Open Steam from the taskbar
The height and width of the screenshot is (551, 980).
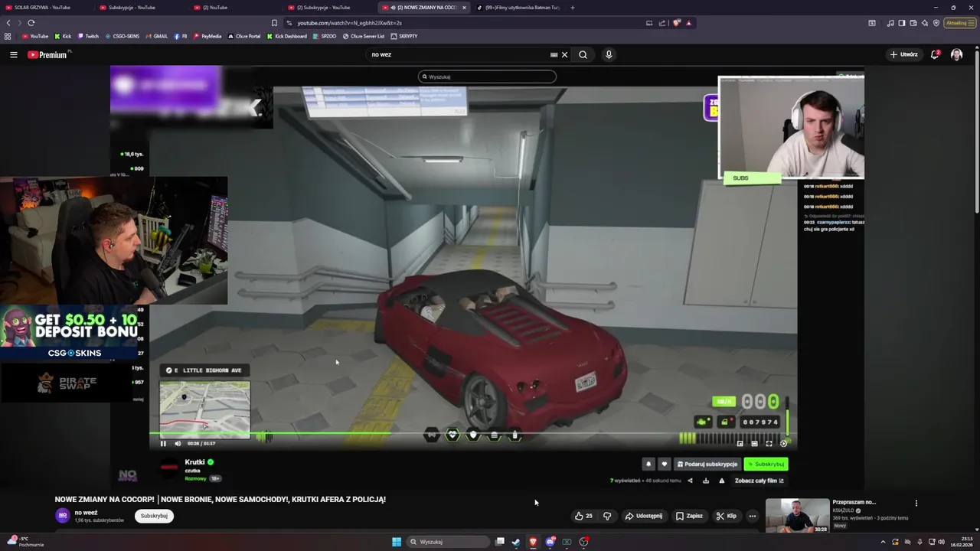[515, 542]
